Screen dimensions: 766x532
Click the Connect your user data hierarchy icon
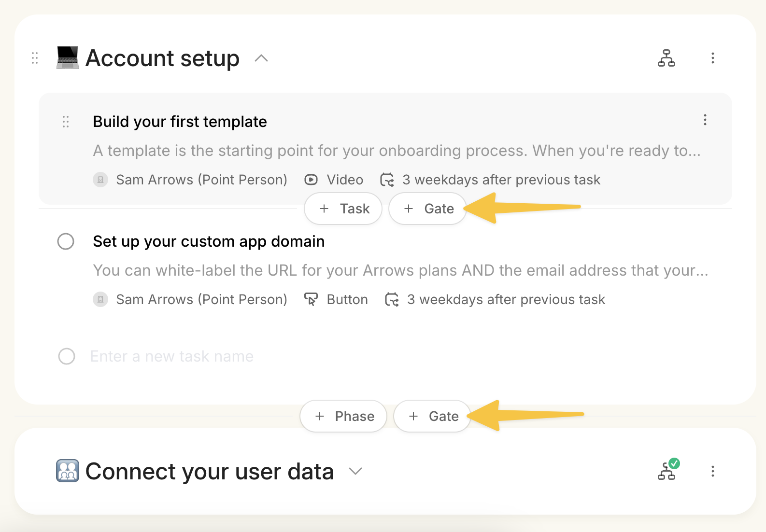(667, 471)
